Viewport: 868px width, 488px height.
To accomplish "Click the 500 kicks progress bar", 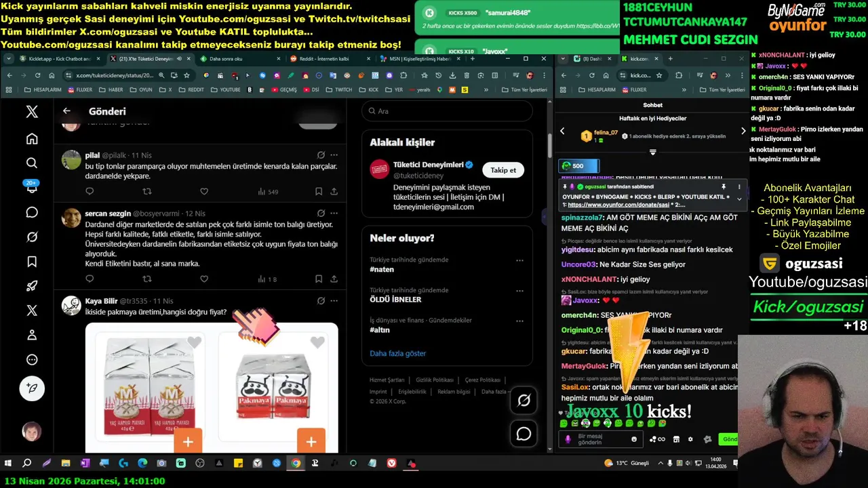I will (x=578, y=166).
